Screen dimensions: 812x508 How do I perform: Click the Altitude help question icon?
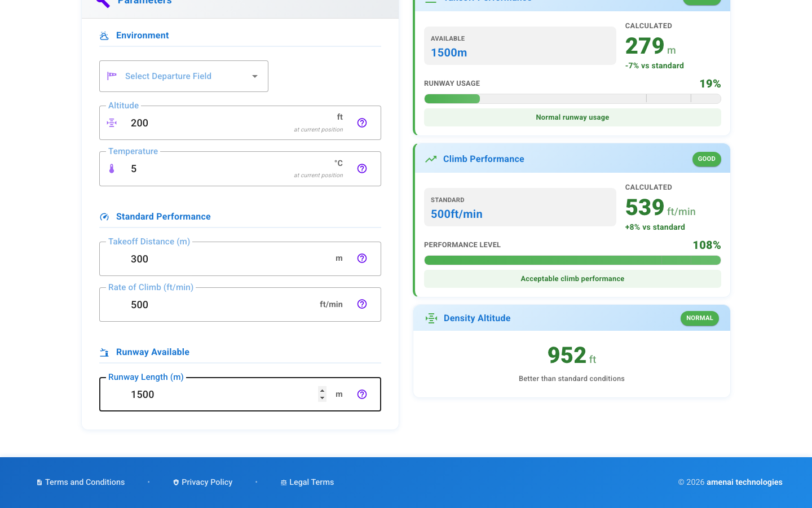pos(362,123)
